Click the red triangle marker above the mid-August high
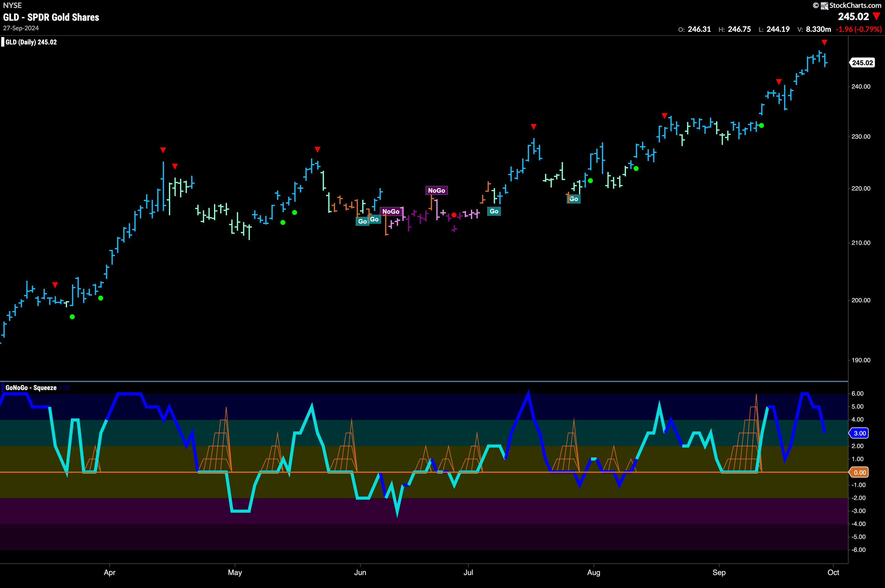This screenshot has height=588, width=885. [x=665, y=116]
